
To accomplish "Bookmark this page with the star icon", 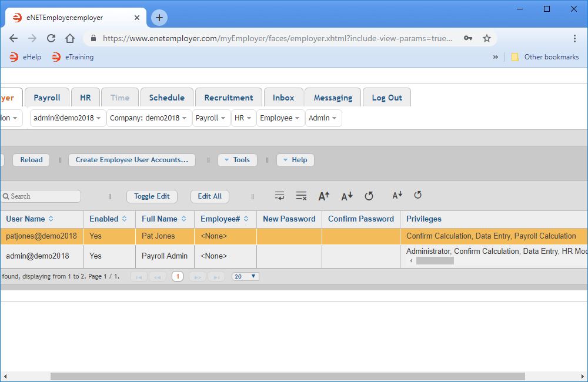I will tap(487, 38).
